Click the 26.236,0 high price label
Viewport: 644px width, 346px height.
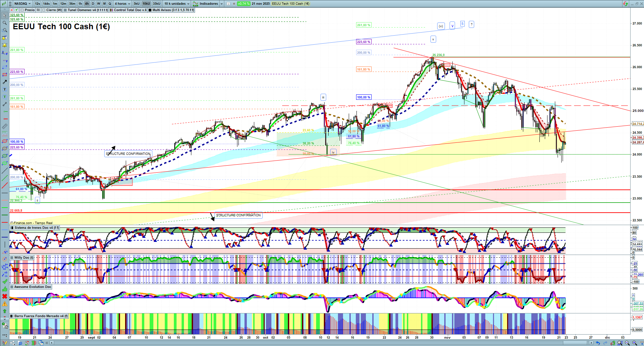tap(439, 55)
